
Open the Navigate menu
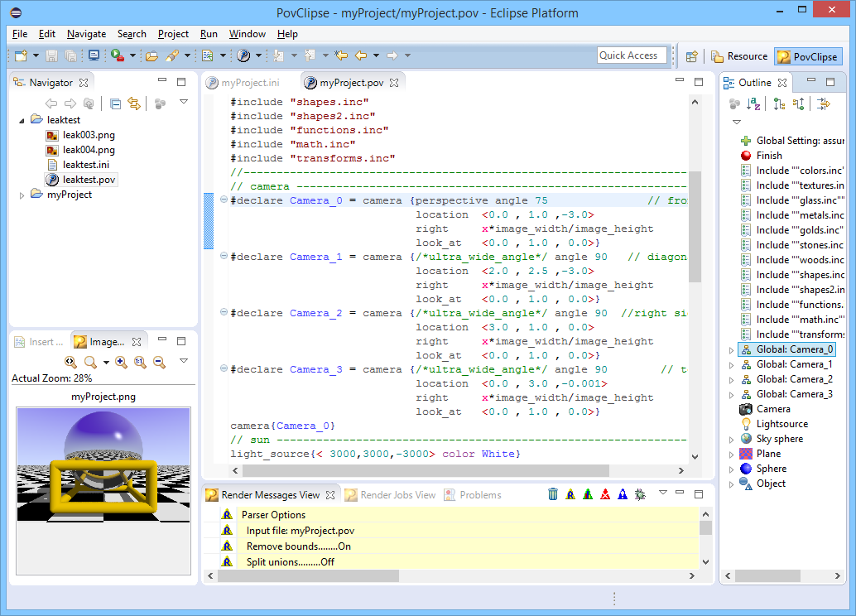click(86, 34)
